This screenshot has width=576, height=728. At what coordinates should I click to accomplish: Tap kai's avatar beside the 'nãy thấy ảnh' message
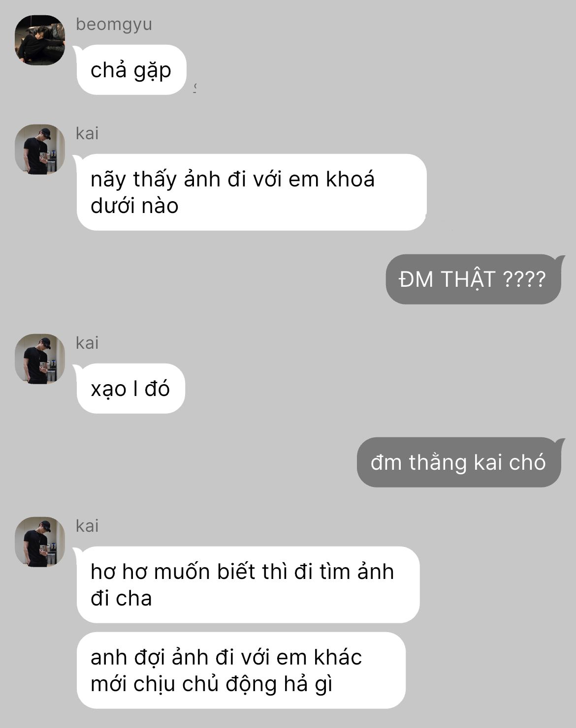click(40, 149)
